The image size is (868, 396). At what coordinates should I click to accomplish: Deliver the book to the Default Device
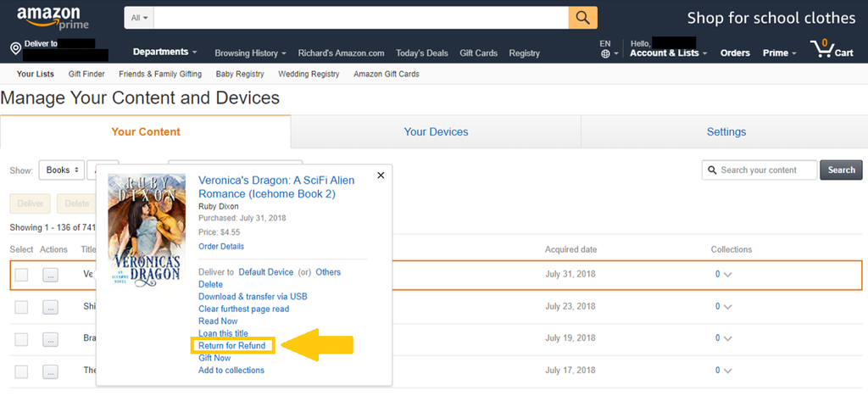click(x=265, y=272)
